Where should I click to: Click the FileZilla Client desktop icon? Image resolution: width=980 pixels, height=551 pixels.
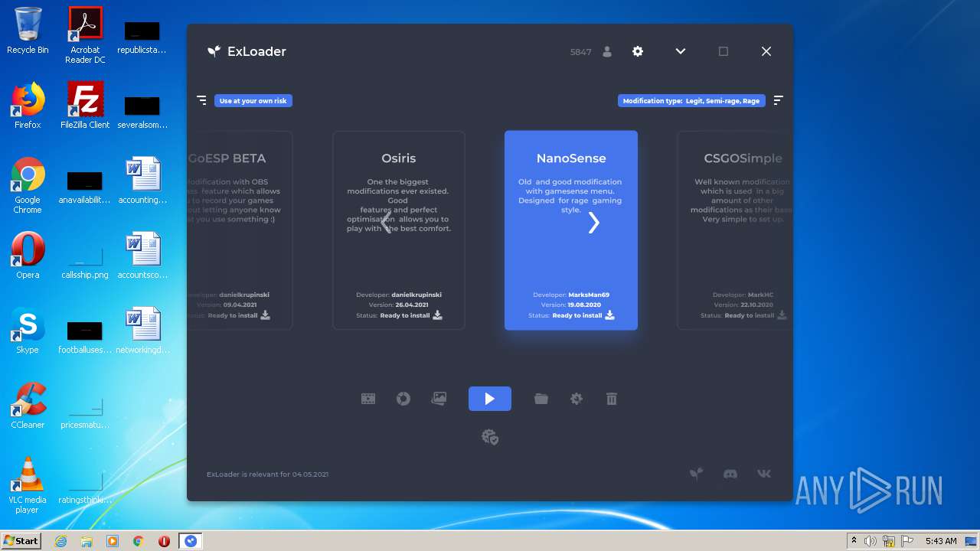click(85, 106)
